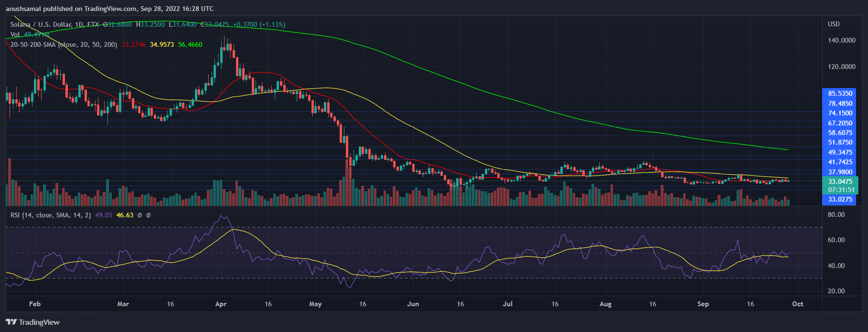Image resolution: width=868 pixels, height=332 pixels.
Task: Click the Vol indicator legend label
Action: [x=15, y=34]
